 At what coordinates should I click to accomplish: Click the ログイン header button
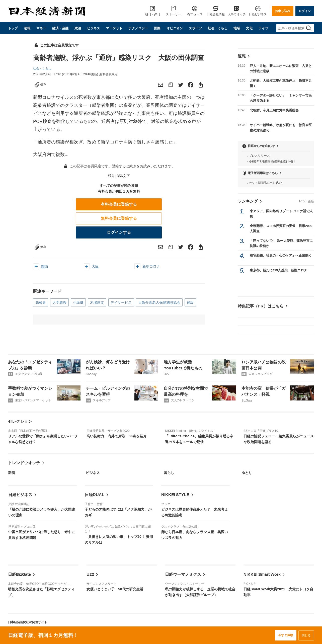[x=305, y=11]
